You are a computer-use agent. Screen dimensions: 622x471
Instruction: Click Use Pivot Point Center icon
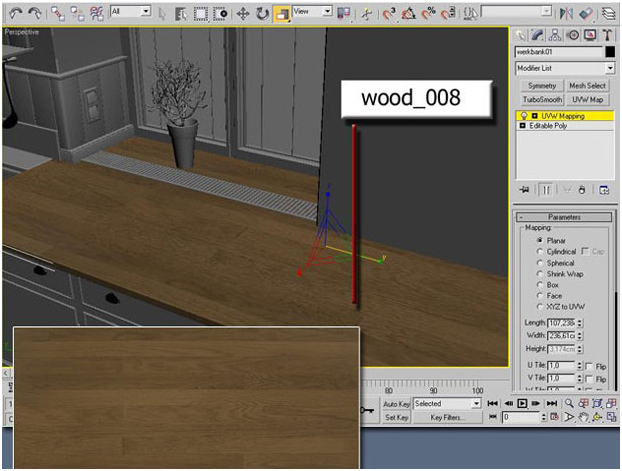(344, 14)
